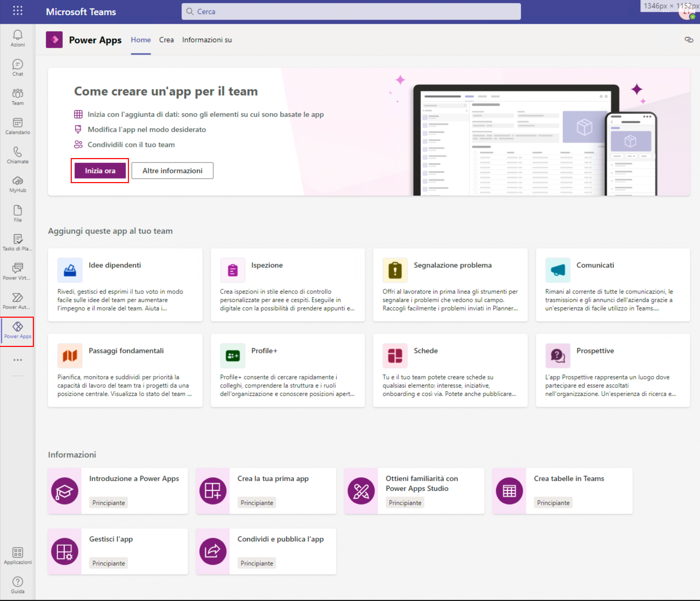Open the app launcher waffle icon

[x=17, y=11]
